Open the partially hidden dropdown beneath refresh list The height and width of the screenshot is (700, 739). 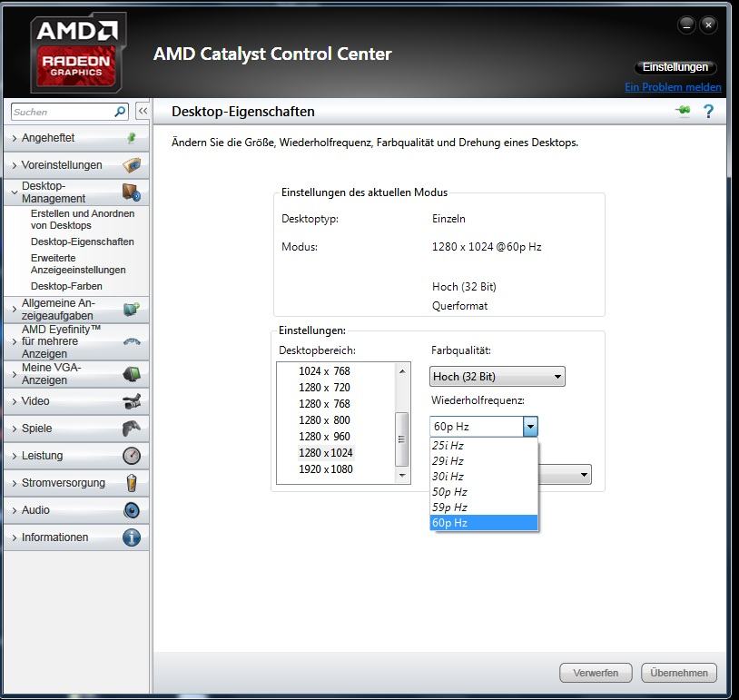[565, 475]
